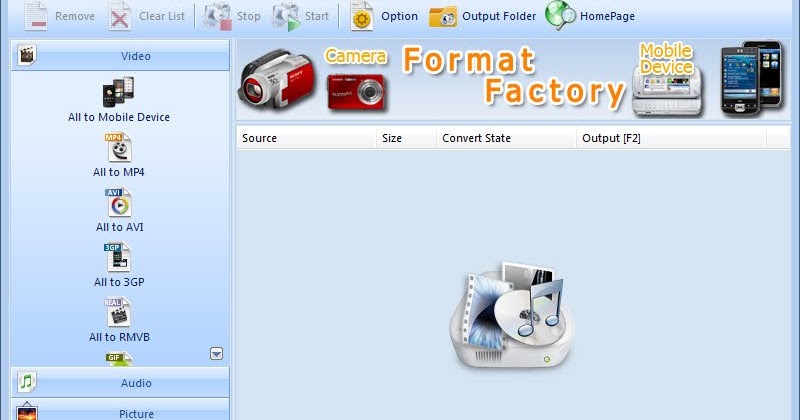
Task: Select the All to 3GP icon
Action: coord(118,257)
